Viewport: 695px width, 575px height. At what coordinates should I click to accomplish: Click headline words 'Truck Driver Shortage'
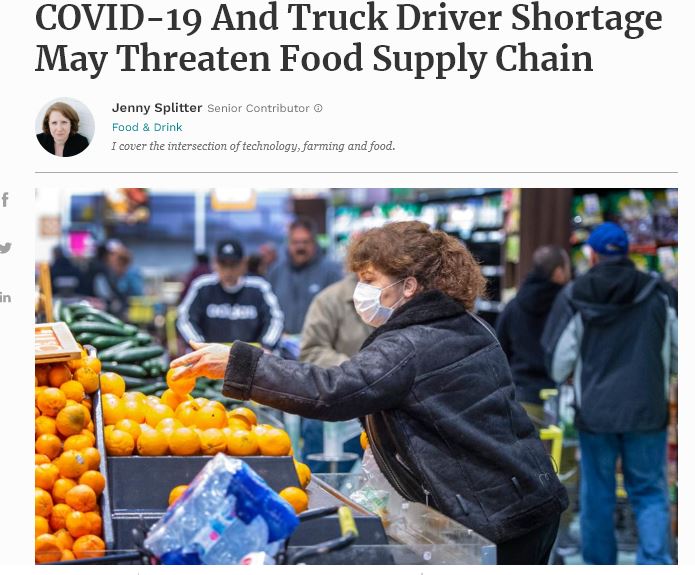pos(475,18)
